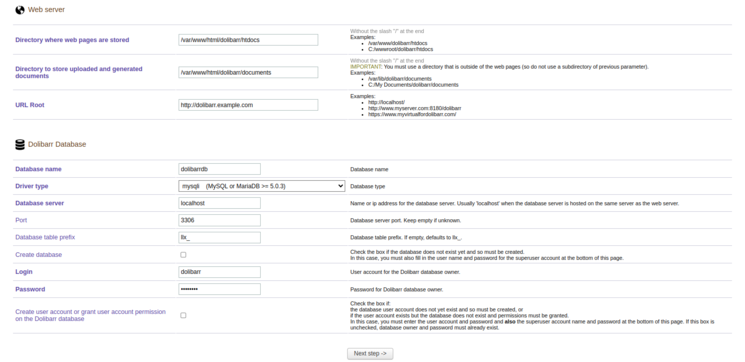
Task: Click the Next step button
Action: tap(370, 353)
